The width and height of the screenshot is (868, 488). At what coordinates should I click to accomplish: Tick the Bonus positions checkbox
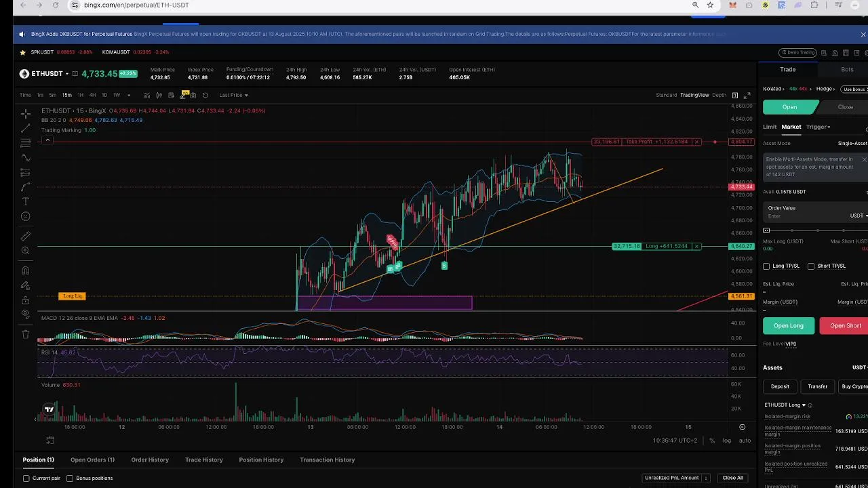tap(69, 479)
